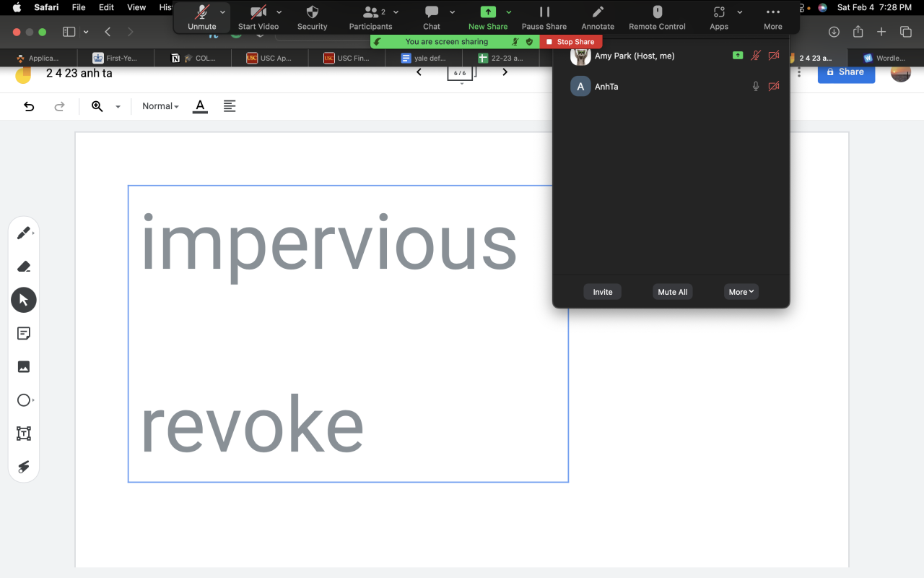Select the Text box tool
Viewport: 924px width, 578px height.
[24, 433]
